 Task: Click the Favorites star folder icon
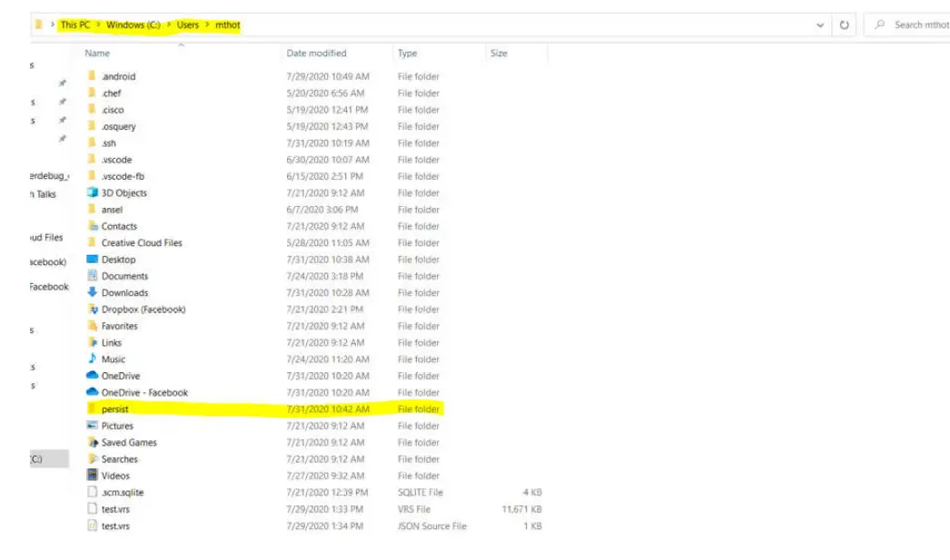[92, 326]
